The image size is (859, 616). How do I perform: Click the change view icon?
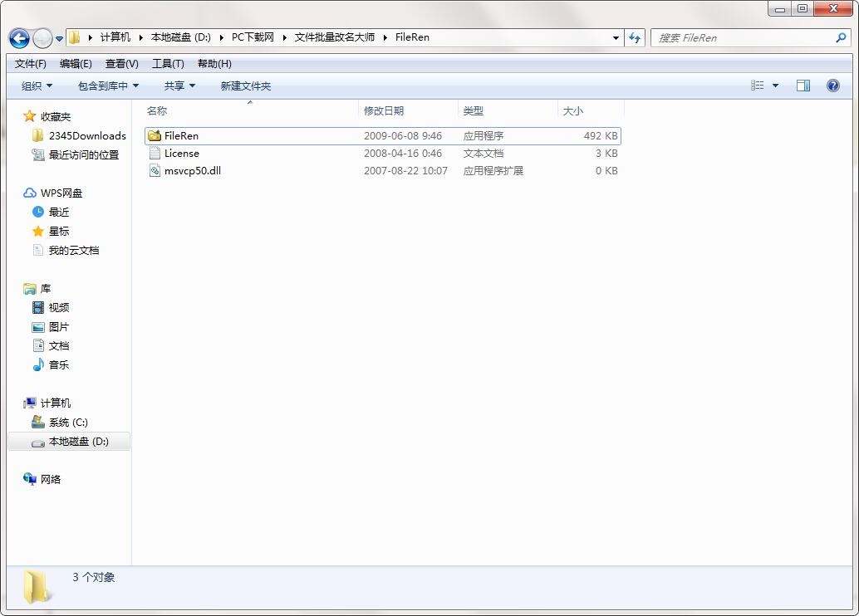pos(758,86)
